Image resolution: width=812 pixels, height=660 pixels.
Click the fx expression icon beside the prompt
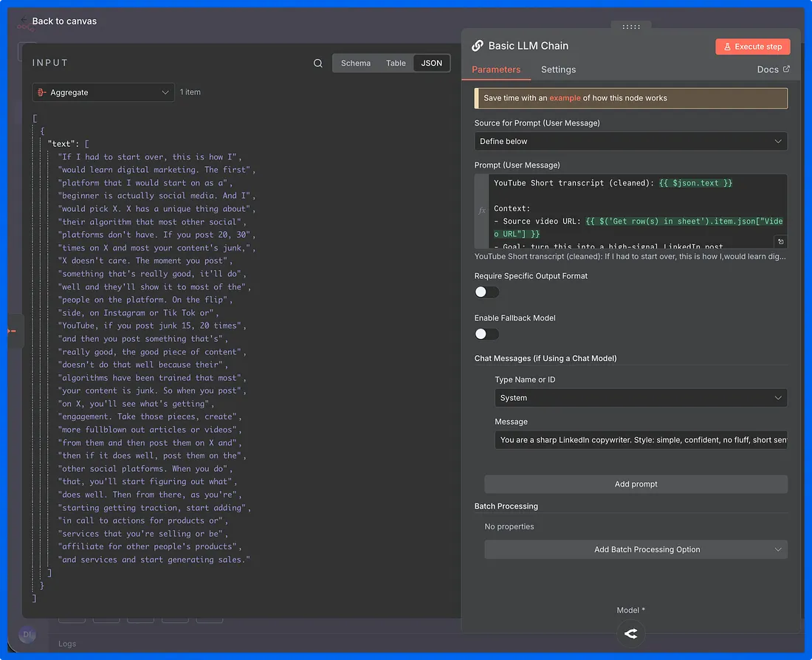482,210
